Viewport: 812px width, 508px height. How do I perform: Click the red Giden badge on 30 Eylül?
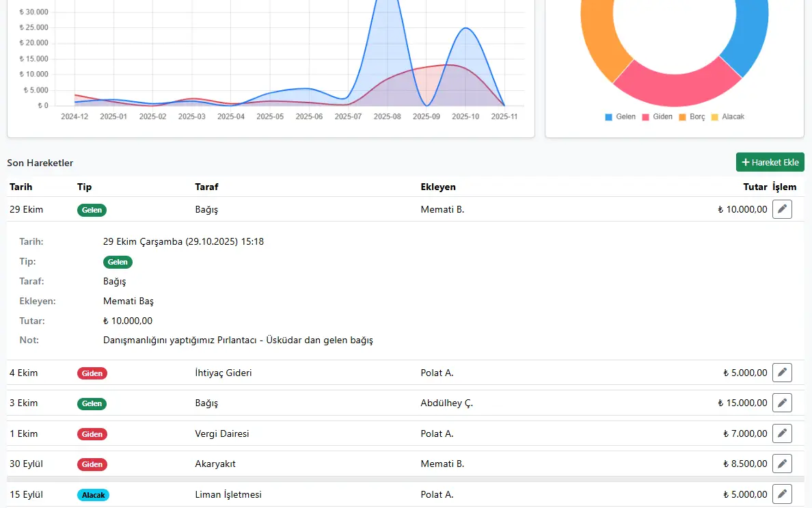coord(92,464)
